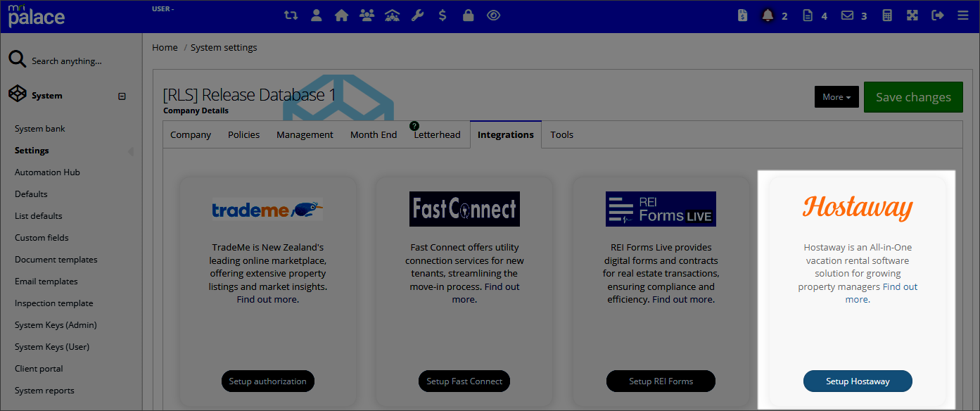The height and width of the screenshot is (411, 980).
Task: Select the Integrations tab
Action: (506, 134)
